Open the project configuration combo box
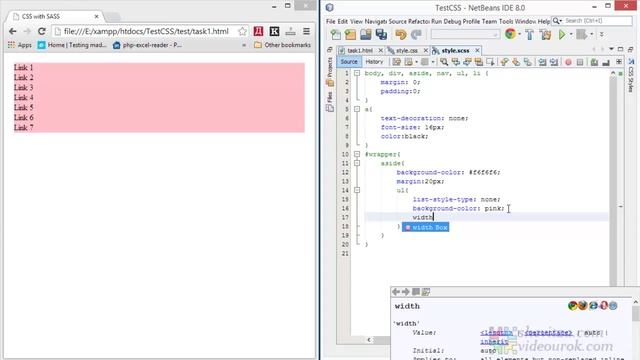Viewport: 640px width, 360px height. click(x=465, y=35)
